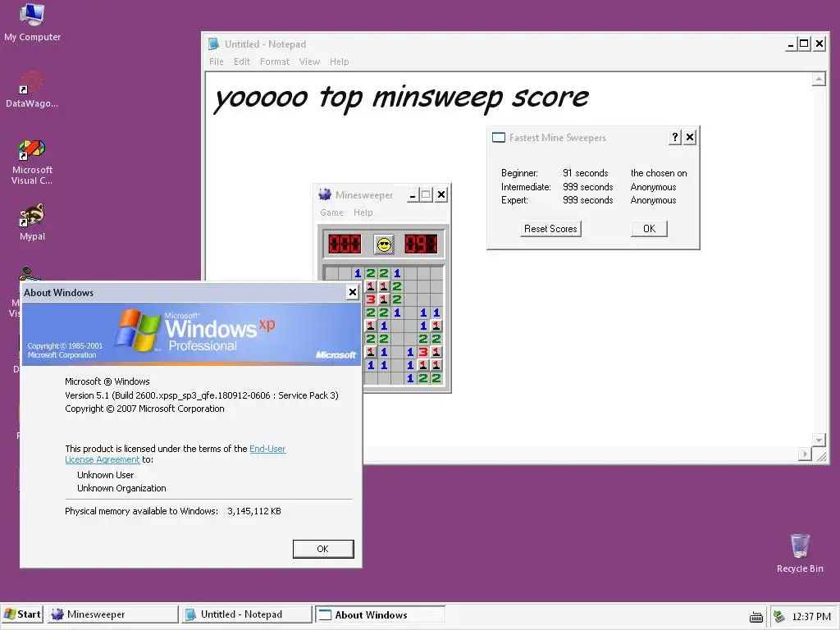Click in the Notepad text 'yooooo top minsweep score'
Image resolution: width=840 pixels, height=630 pixels.
coord(400,98)
